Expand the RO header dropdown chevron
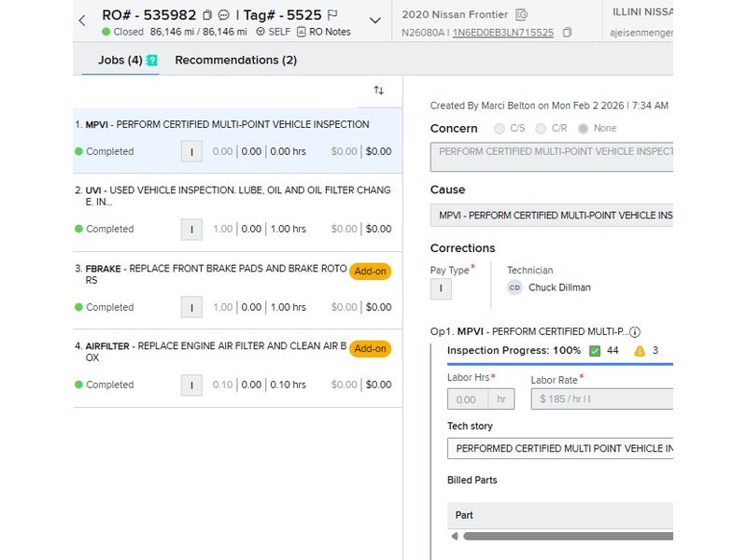Screen dimensions: 747x560 (x=375, y=21)
